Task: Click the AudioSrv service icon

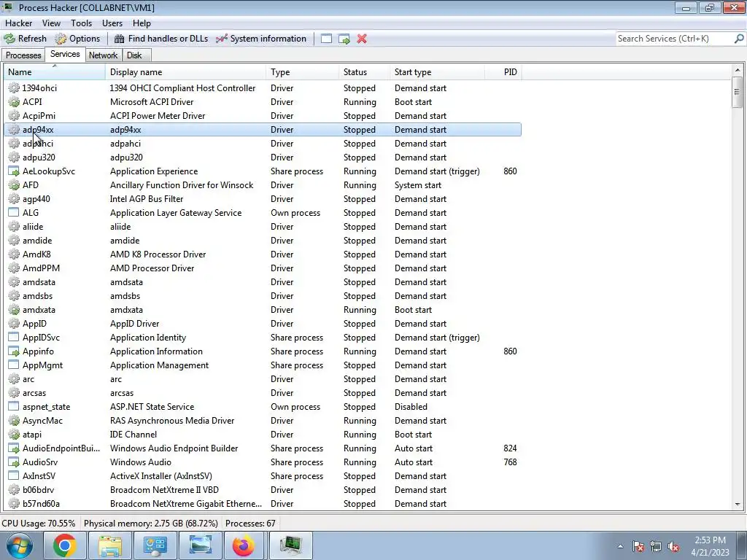Action: (x=14, y=462)
